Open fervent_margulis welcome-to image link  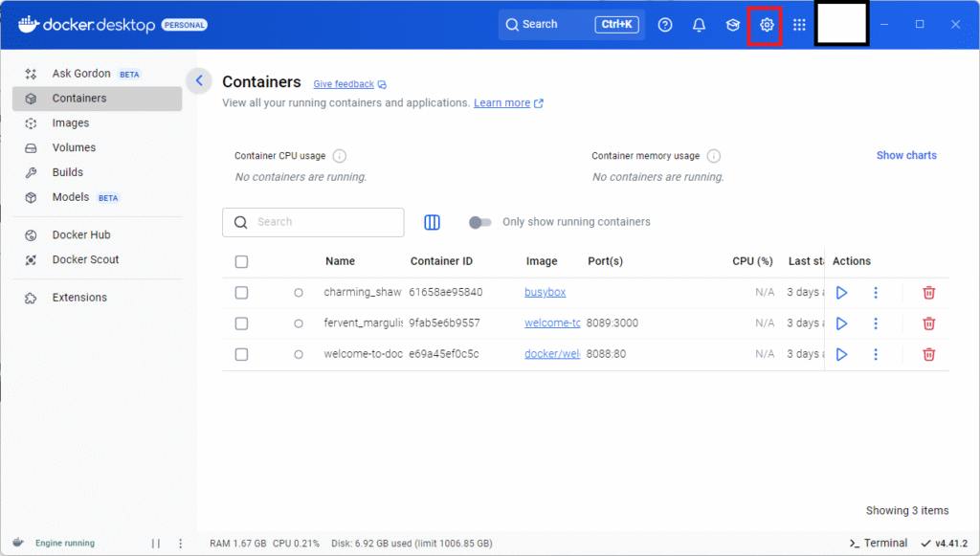[552, 323]
